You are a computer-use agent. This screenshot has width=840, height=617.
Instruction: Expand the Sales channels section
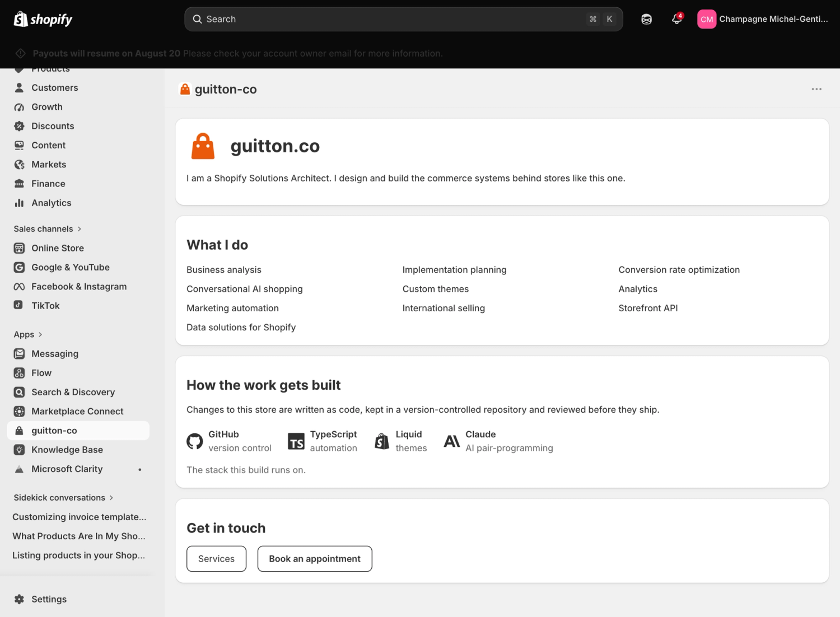(x=48, y=229)
